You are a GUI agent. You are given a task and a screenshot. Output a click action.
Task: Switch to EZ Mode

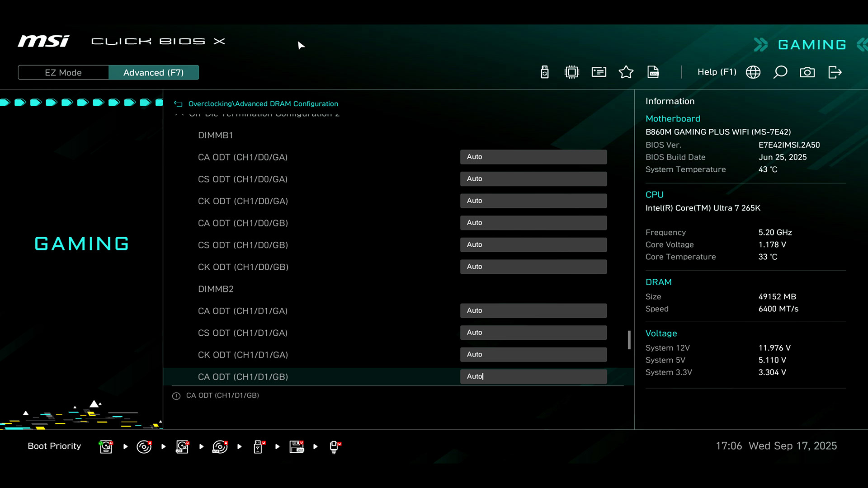tap(63, 72)
